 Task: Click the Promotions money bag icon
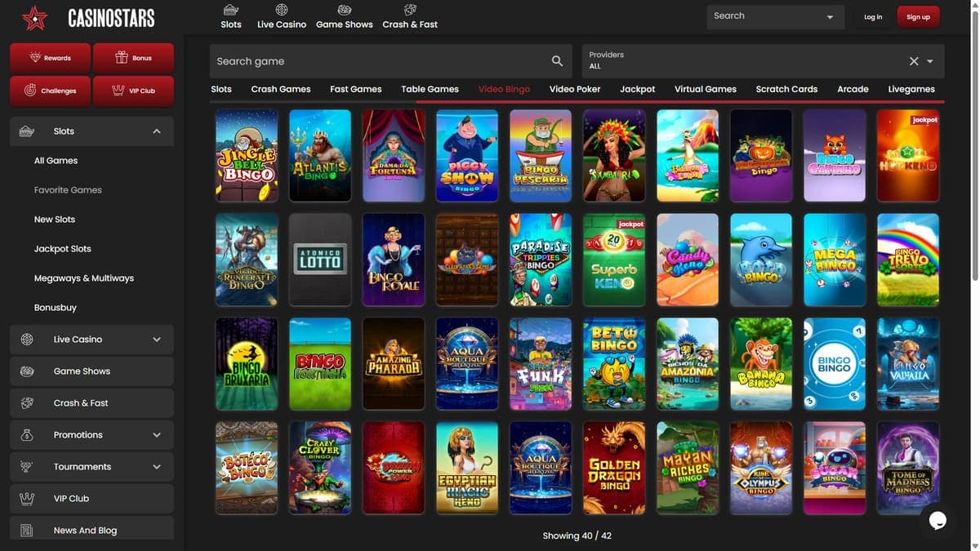pyautogui.click(x=27, y=435)
